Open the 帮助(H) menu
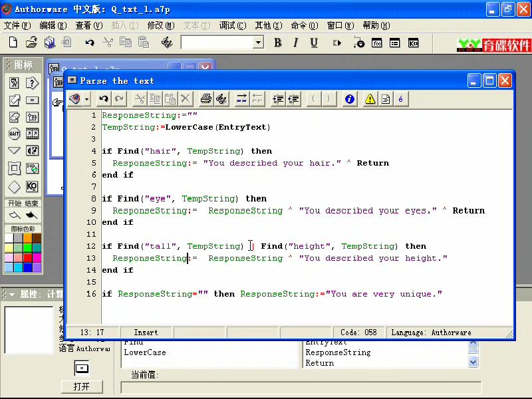The width and height of the screenshot is (532, 399). point(376,25)
